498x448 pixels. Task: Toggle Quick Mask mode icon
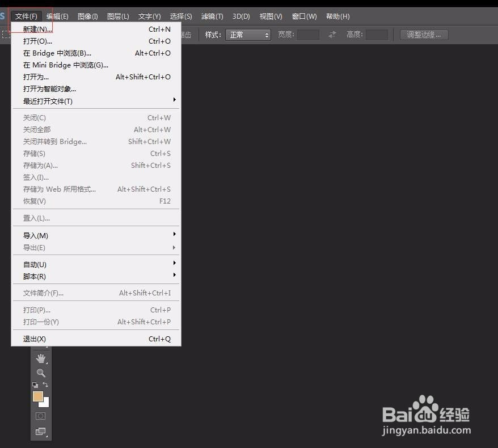coord(41,416)
